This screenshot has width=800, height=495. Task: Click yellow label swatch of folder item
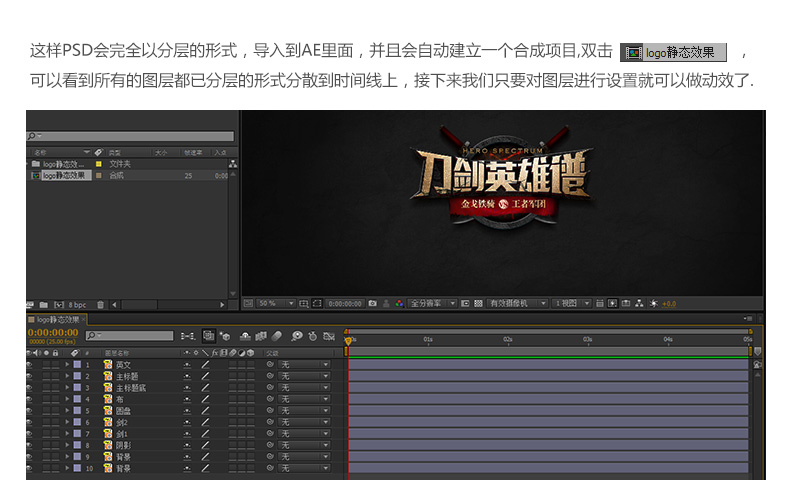click(98, 164)
